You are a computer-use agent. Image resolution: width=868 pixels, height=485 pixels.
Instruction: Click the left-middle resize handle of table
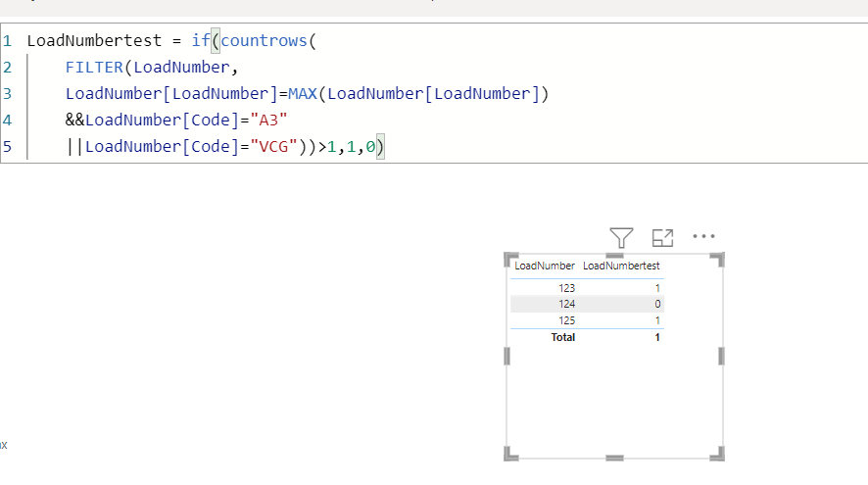coord(507,356)
